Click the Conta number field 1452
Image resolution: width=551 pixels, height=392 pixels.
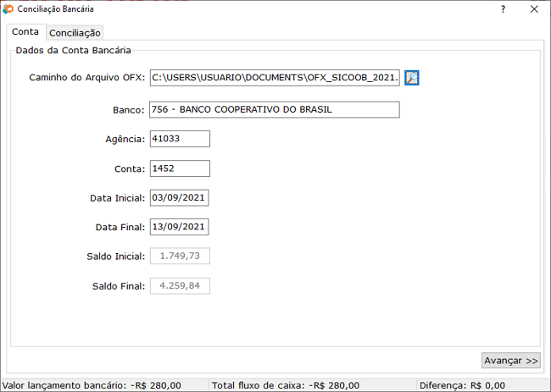pos(179,168)
